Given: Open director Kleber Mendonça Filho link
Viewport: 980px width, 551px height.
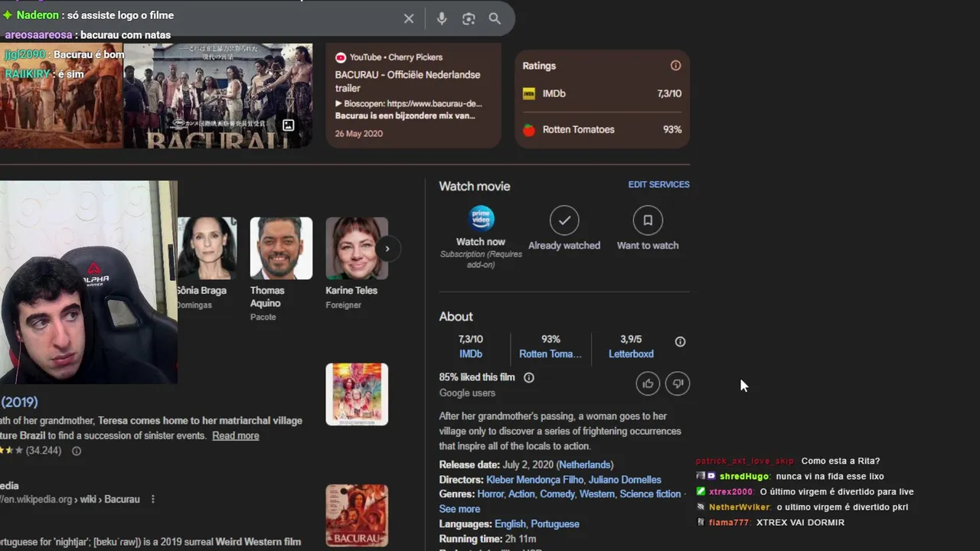Looking at the screenshot, I should 534,480.
